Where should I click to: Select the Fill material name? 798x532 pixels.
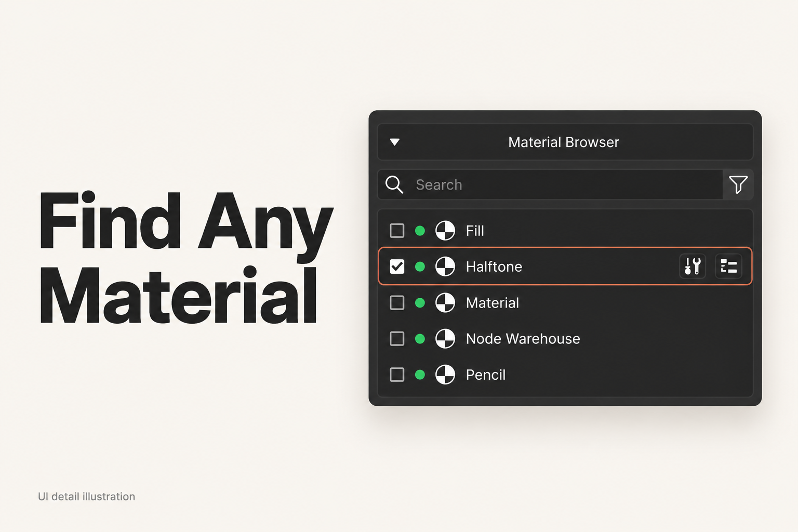475,231
